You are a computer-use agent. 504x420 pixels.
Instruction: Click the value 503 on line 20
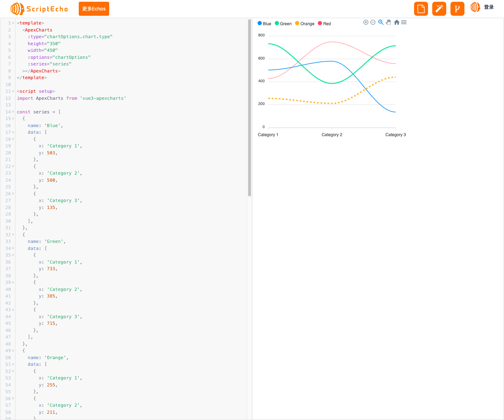51,153
